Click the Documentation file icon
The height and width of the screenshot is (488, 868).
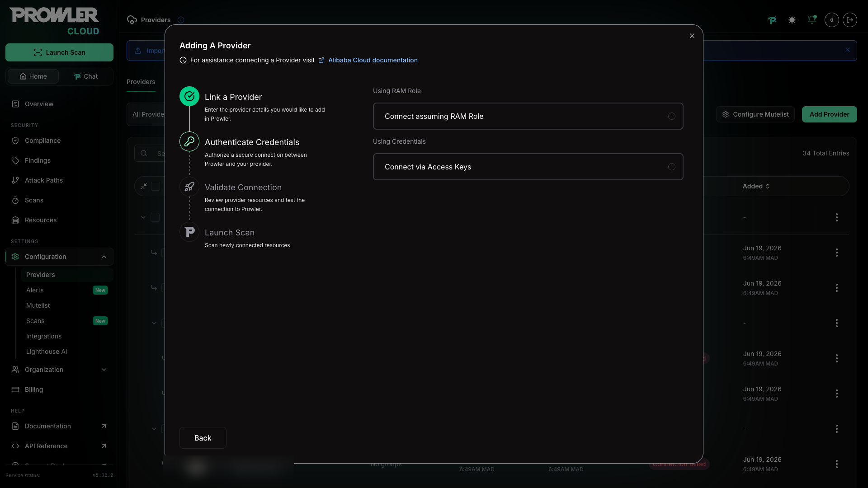coord(15,426)
